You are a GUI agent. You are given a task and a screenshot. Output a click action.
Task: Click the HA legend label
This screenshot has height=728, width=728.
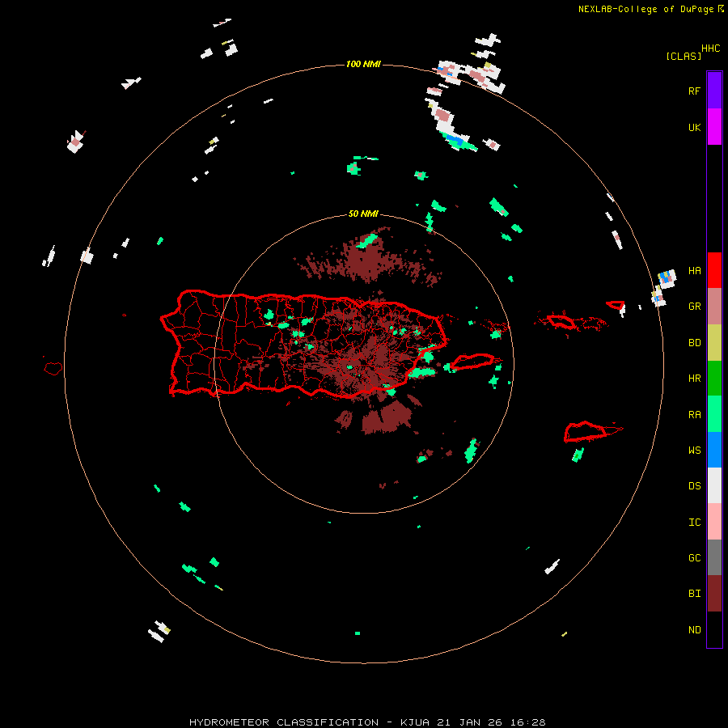click(694, 271)
